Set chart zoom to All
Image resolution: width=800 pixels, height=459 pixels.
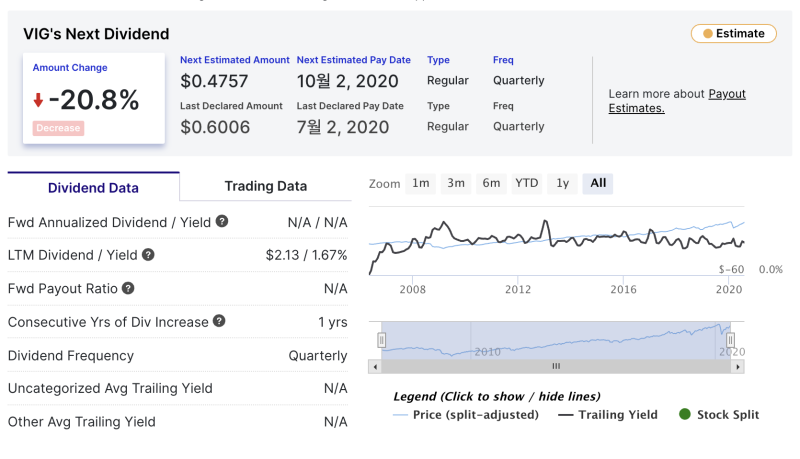598,184
